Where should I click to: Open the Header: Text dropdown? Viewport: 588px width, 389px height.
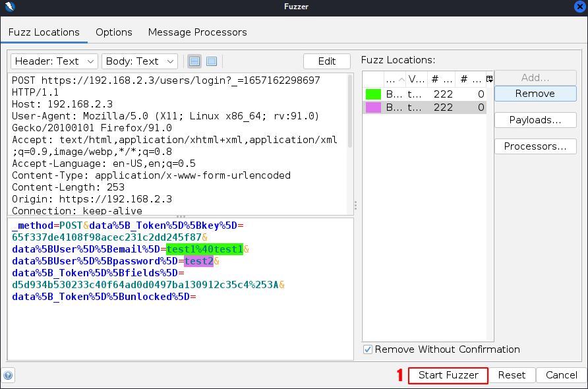pyautogui.click(x=54, y=61)
